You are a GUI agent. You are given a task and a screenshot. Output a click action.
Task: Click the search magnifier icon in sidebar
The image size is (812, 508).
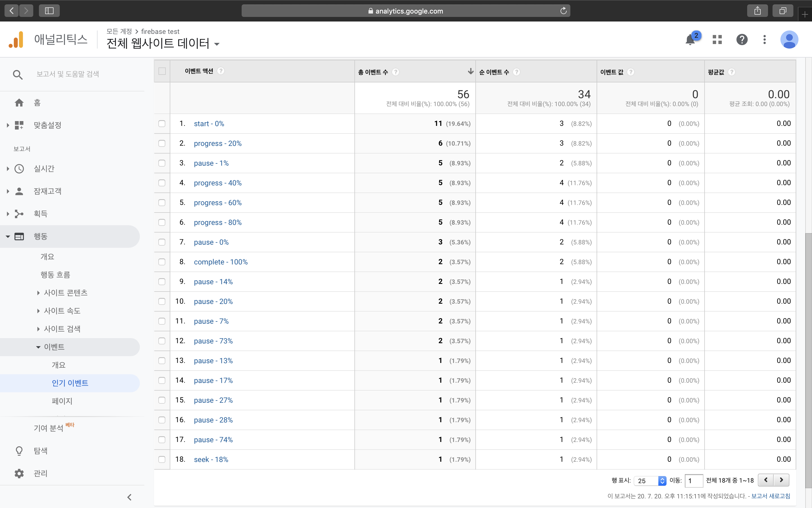point(18,75)
